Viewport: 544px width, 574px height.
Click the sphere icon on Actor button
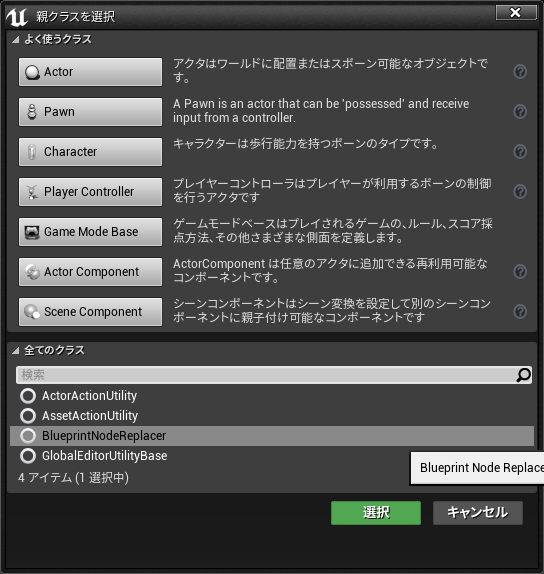(32, 72)
